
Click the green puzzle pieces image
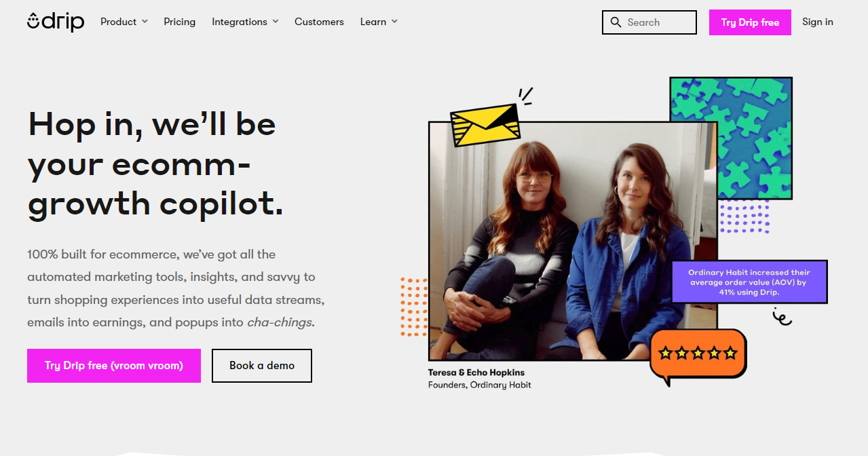point(731,138)
